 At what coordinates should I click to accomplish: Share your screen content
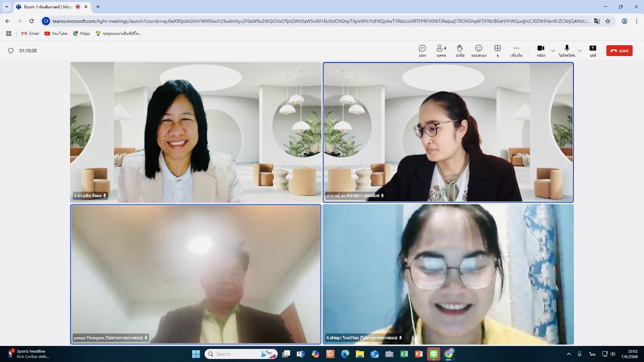point(593,51)
